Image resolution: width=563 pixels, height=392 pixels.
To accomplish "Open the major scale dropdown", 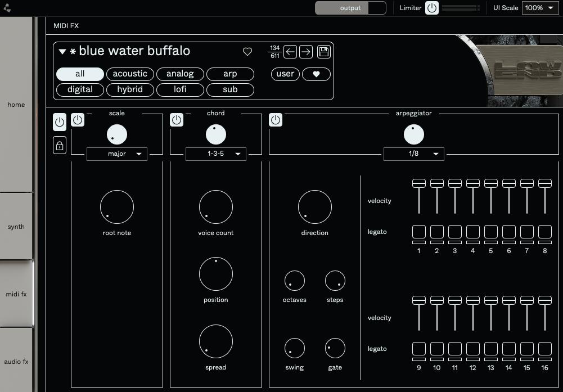I will point(117,154).
